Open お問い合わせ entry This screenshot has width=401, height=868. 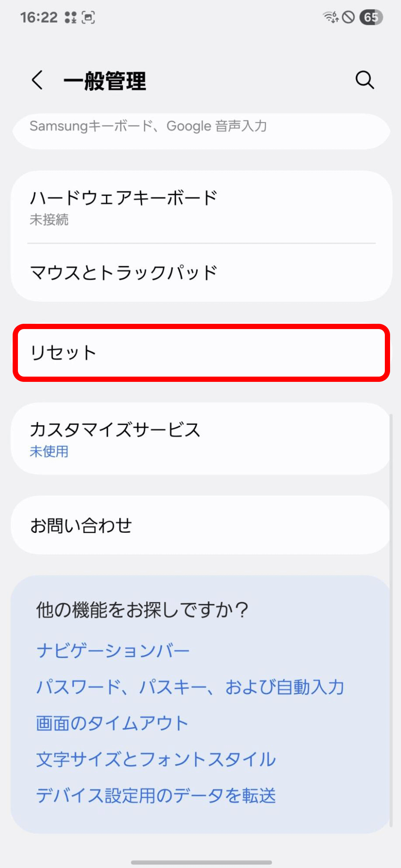[201, 525]
